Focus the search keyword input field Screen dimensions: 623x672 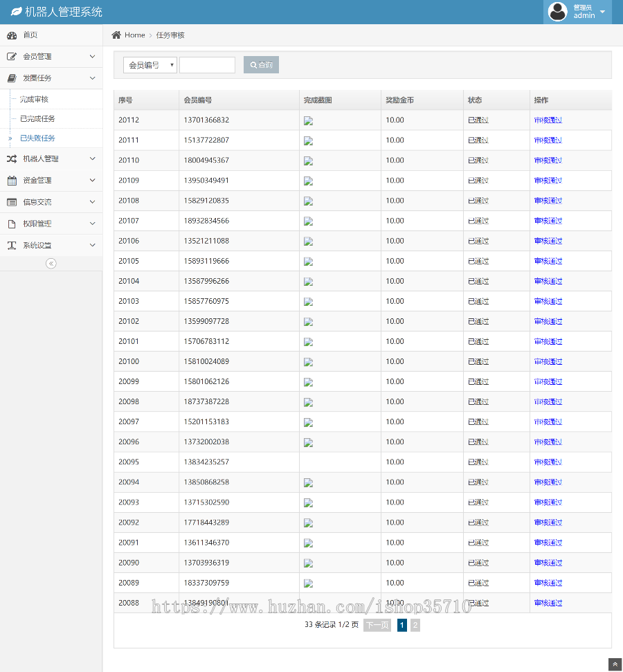(207, 65)
